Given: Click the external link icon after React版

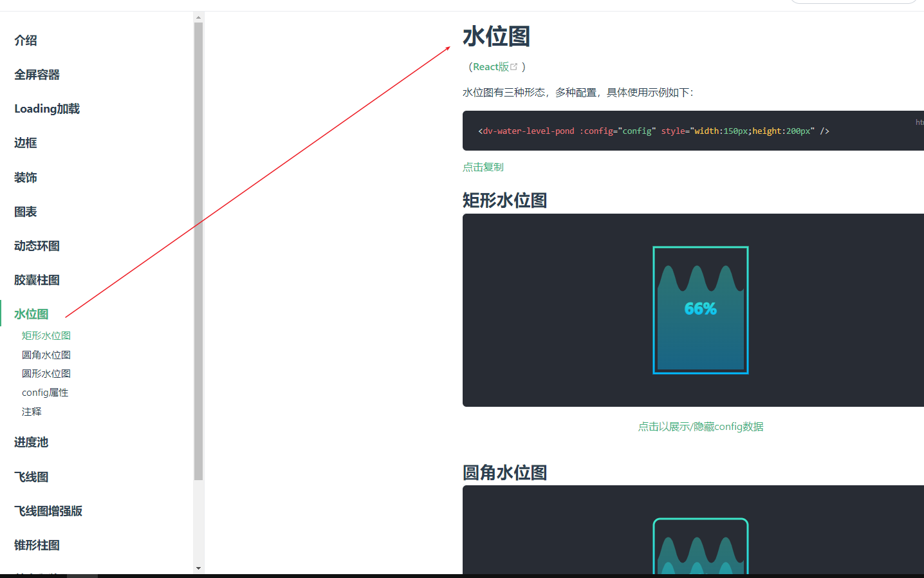Looking at the screenshot, I should [514, 66].
